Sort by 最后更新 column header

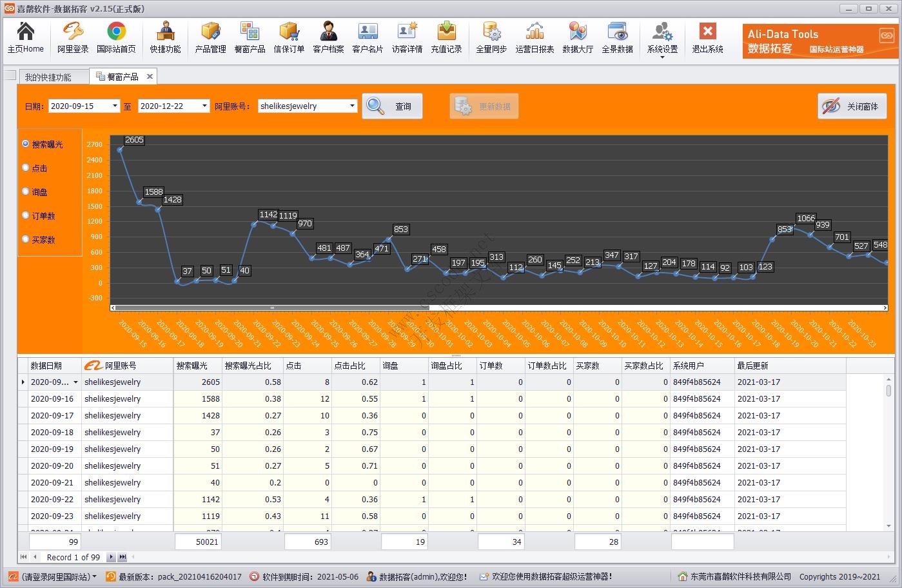point(790,366)
